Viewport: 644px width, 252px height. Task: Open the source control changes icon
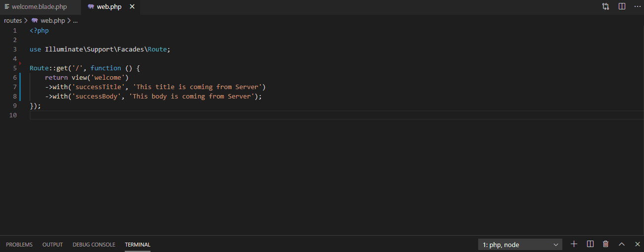(606, 6)
